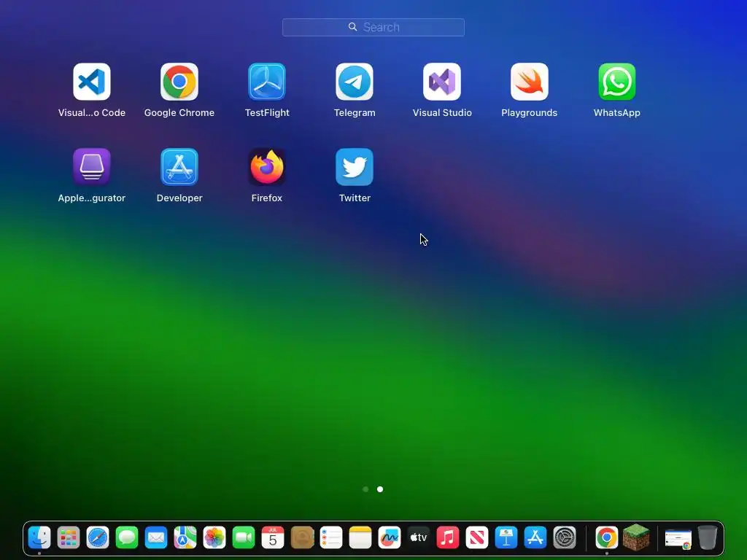
Task: Launch Swift Playgrounds
Action: coord(530,82)
